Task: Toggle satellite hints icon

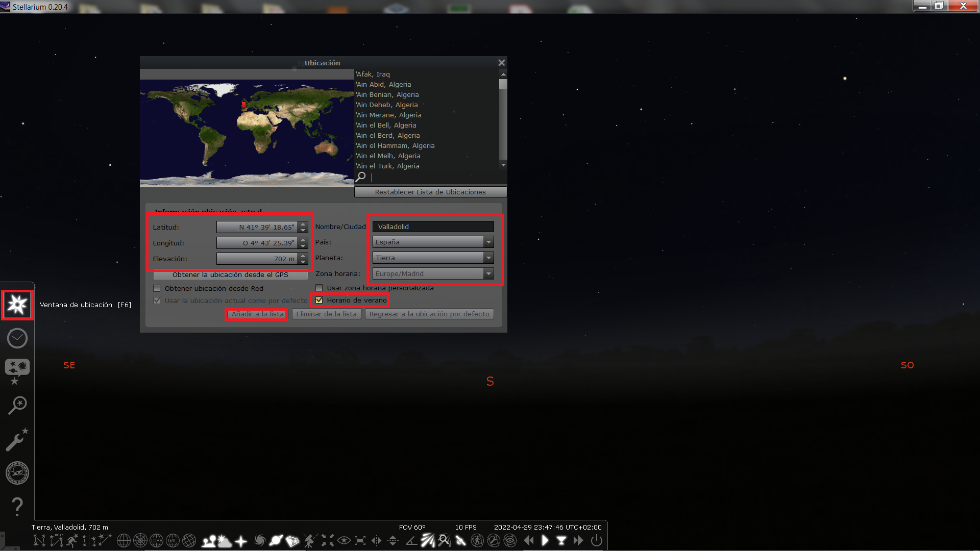Action: (x=460, y=540)
